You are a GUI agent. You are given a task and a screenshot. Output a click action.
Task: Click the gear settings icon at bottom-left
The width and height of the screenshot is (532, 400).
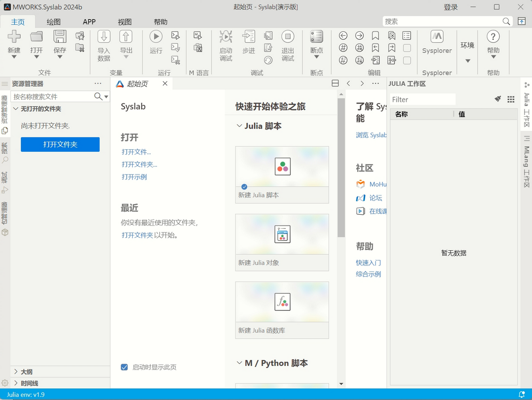(5, 383)
